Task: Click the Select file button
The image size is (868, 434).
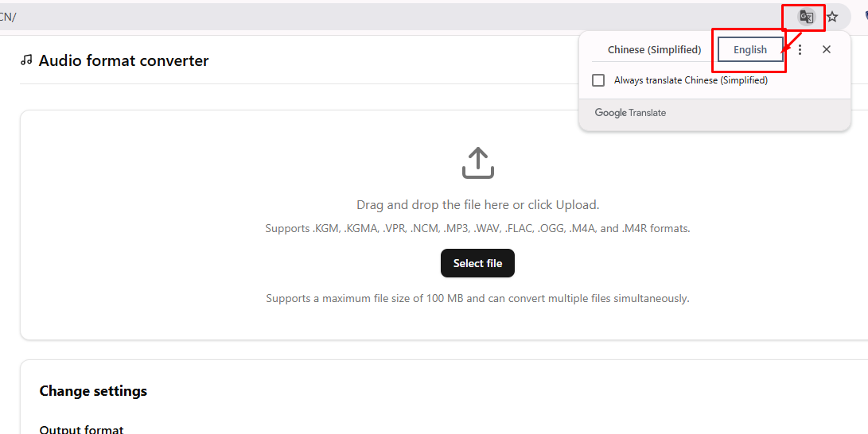Action: pyautogui.click(x=477, y=263)
